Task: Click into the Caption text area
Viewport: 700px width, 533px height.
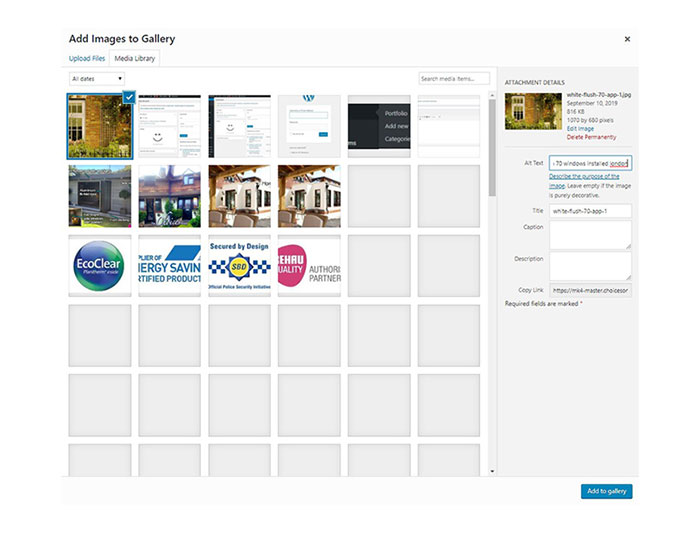Action: click(x=590, y=235)
